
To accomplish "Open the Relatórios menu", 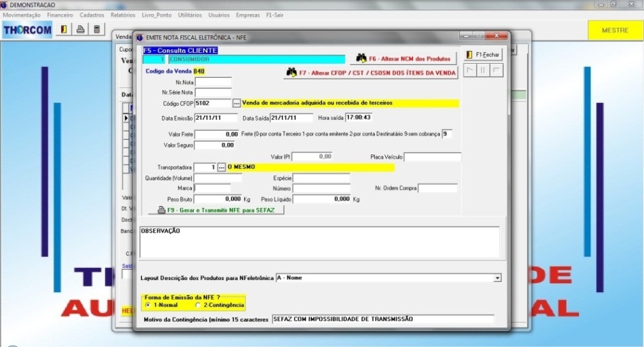I will (123, 15).
